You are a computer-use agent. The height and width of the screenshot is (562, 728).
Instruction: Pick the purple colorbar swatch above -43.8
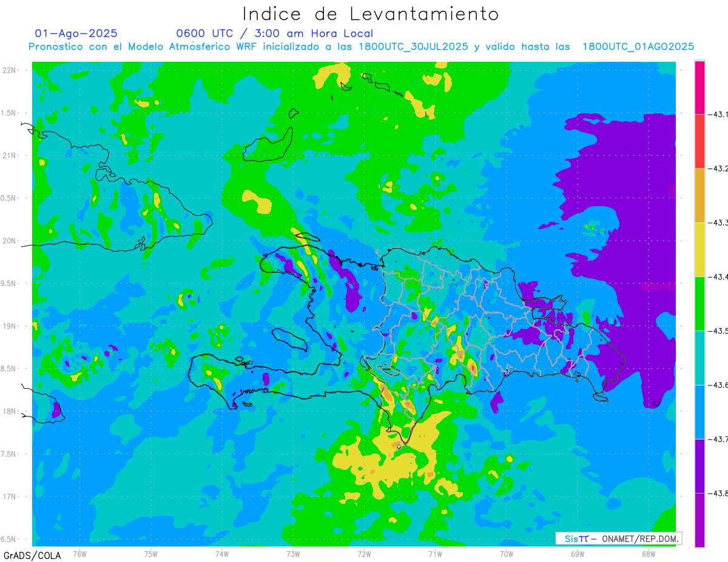699,466
